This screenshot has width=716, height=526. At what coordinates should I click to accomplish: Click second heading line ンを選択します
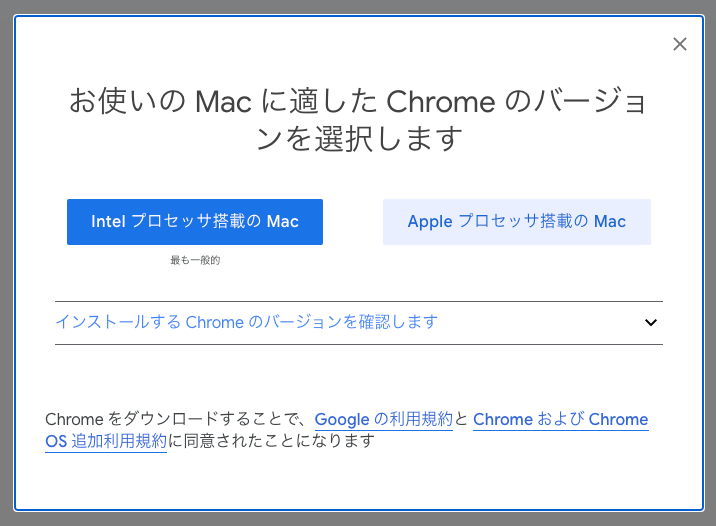[x=359, y=138]
